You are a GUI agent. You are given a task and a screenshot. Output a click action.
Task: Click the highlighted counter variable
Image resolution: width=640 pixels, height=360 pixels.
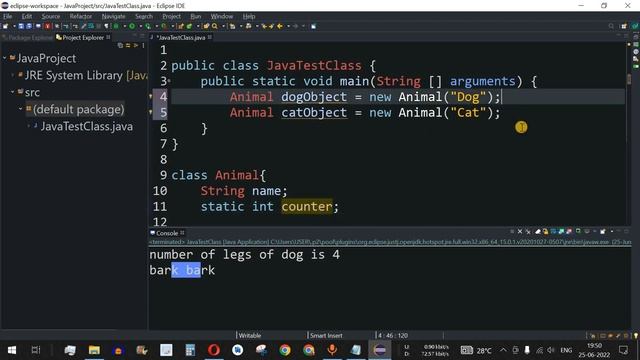click(307, 207)
